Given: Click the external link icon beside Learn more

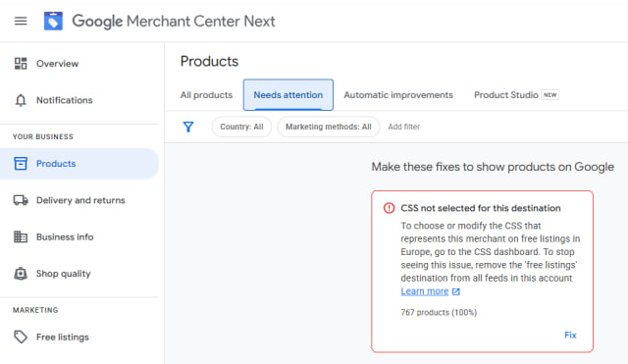Looking at the screenshot, I should click(455, 291).
